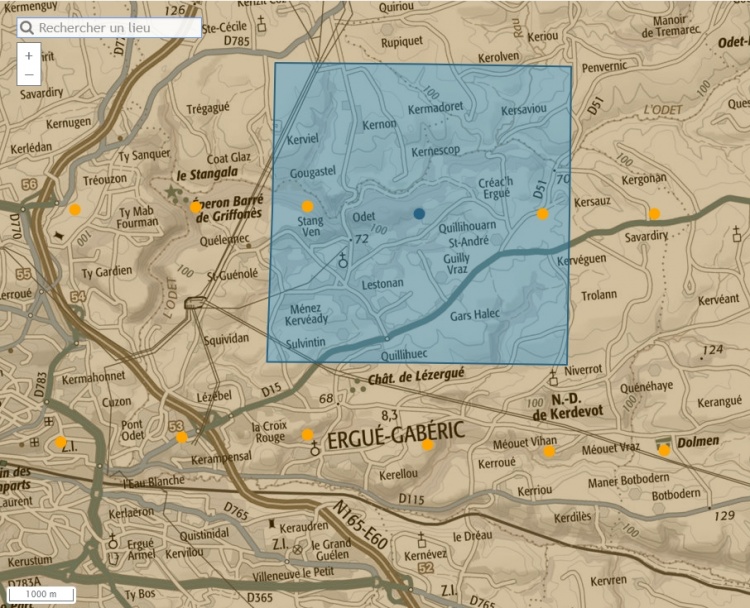Screen dimensions: 750x608
Task: Select the orange marker near Pont Odet
Action: tap(181, 437)
